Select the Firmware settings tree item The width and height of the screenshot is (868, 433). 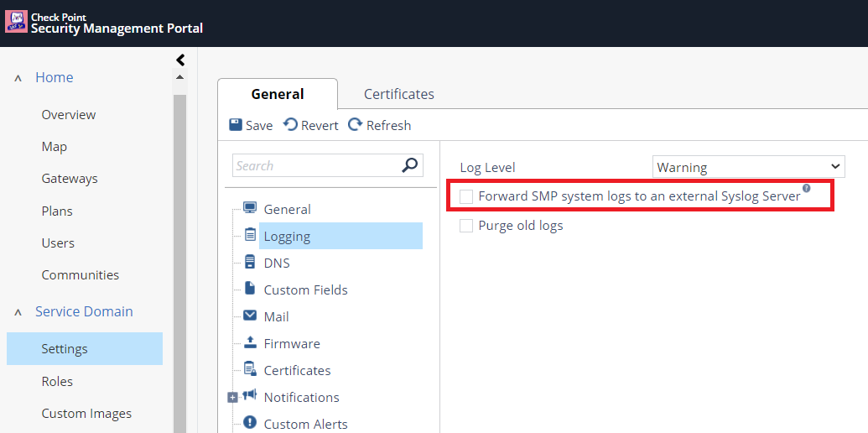coord(292,343)
